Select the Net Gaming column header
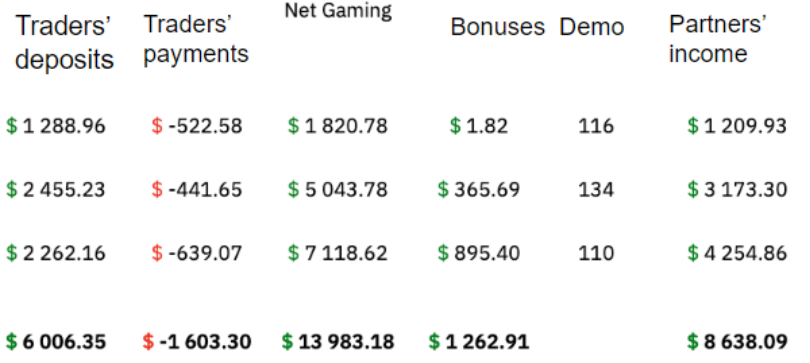The width and height of the screenshot is (810, 363). pos(338,10)
